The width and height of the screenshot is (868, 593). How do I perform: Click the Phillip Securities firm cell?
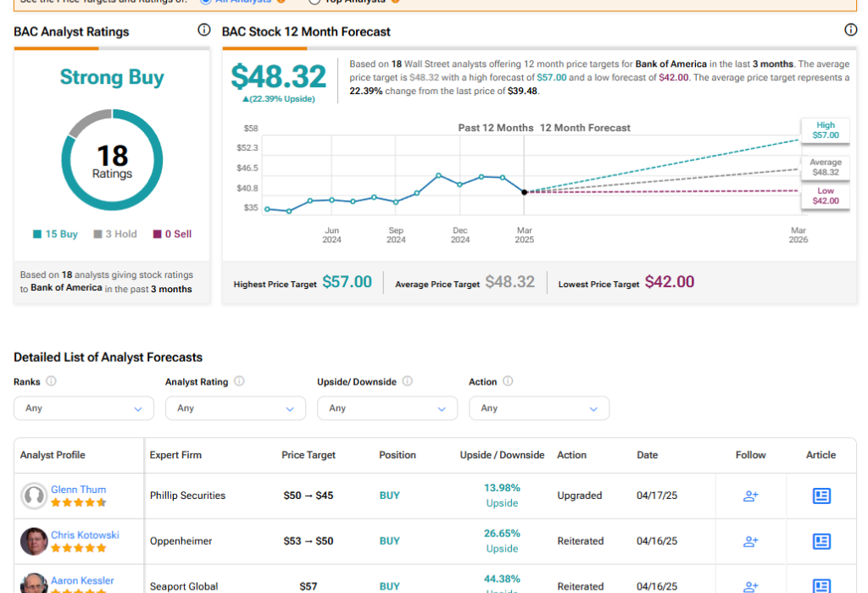[x=187, y=496]
